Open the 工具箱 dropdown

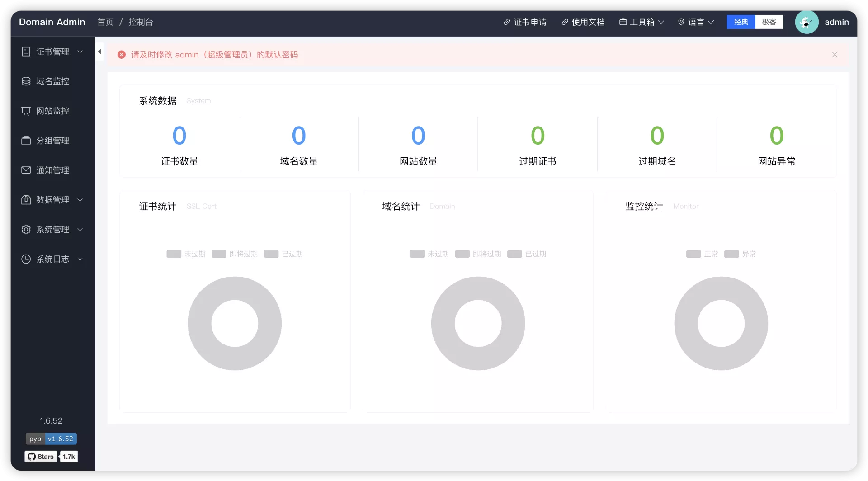642,22
